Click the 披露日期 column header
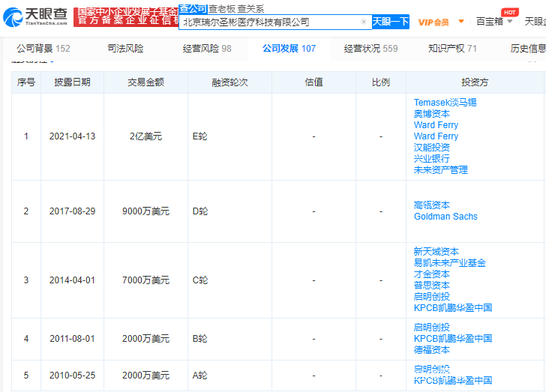This screenshot has height=392, width=546. pos(73,82)
